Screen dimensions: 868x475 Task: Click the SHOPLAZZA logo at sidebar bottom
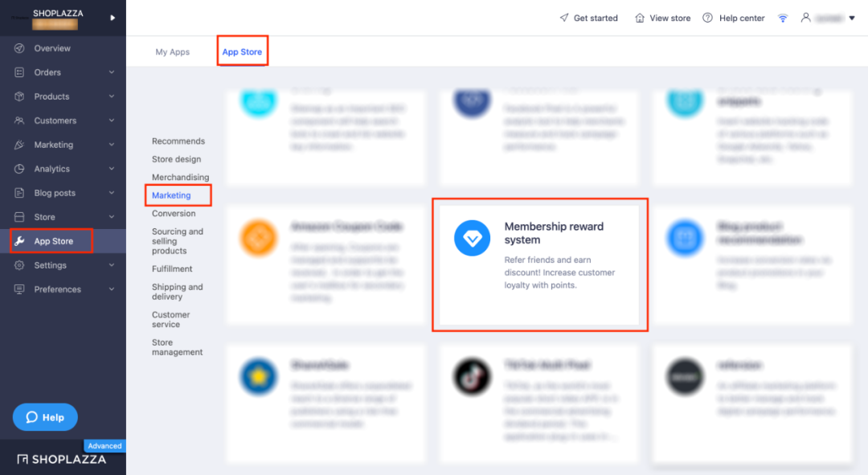click(x=61, y=459)
